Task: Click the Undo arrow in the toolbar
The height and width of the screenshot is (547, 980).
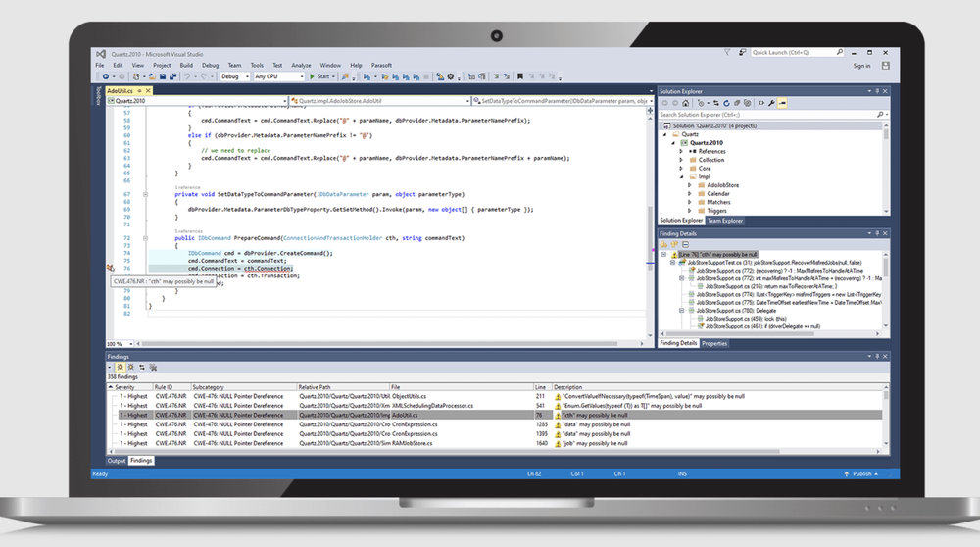Action: pyautogui.click(x=187, y=76)
